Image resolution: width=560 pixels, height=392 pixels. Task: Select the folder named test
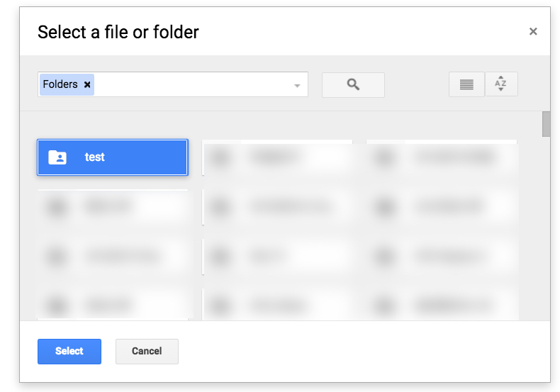(x=113, y=157)
